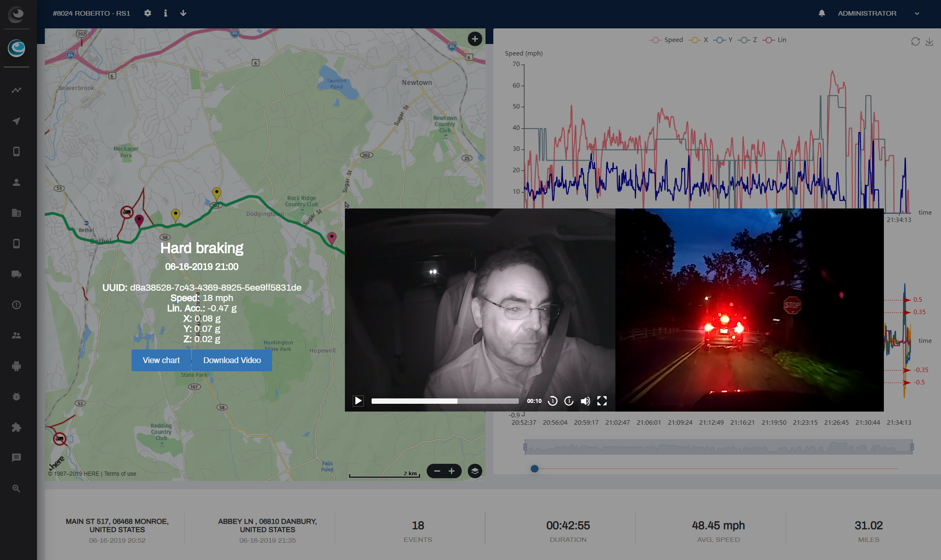Click the blue app logo in sidebar
The width and height of the screenshot is (941, 560).
point(16,48)
